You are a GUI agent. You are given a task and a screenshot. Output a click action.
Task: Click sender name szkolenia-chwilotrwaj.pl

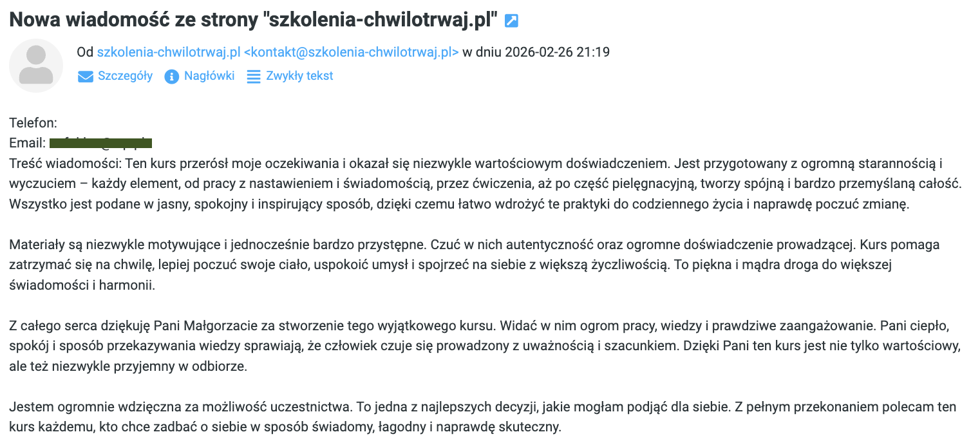168,52
